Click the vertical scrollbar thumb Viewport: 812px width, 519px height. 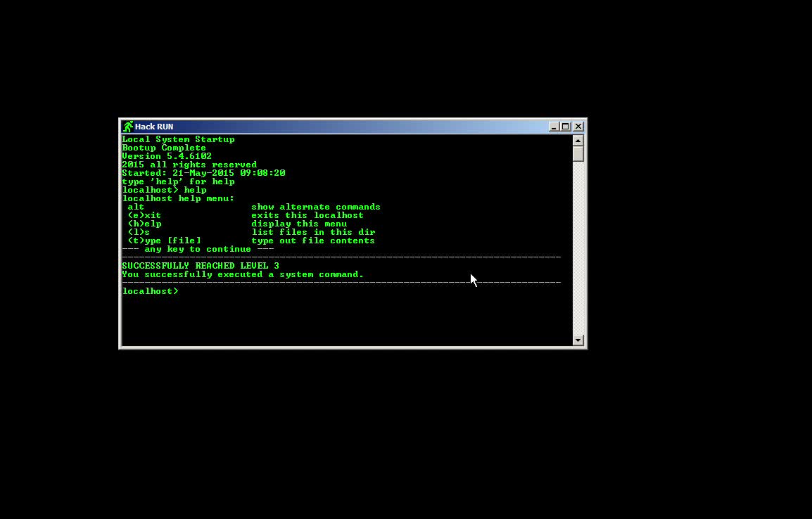click(578, 154)
